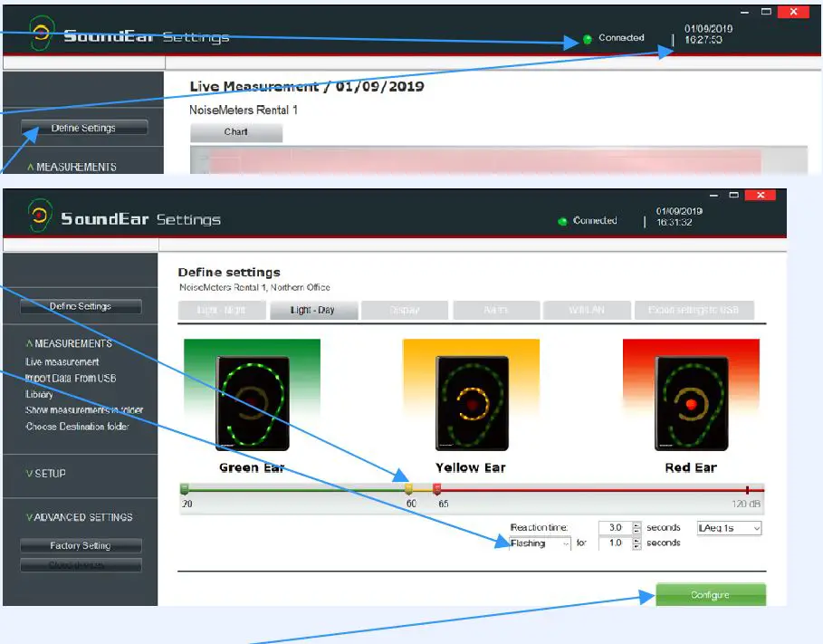Click the 120 dB end marker on slider
The height and width of the screenshot is (644, 823).
pos(748,490)
